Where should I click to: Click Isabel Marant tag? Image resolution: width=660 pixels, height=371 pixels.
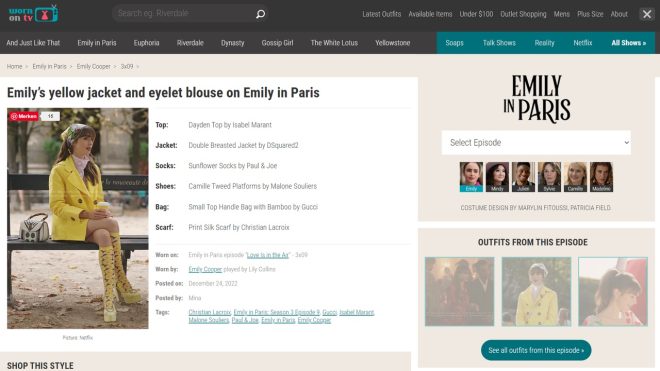tap(357, 312)
